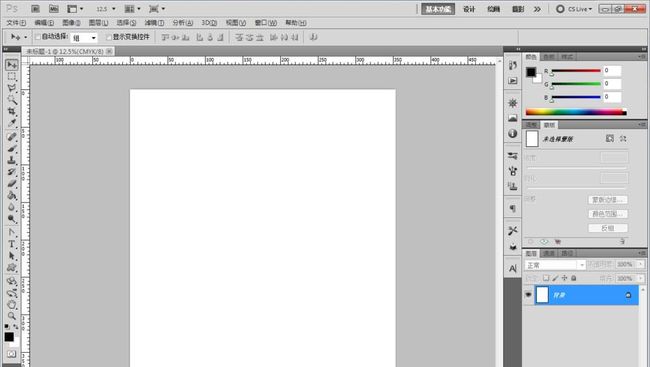Select the Lasso tool
The height and width of the screenshot is (367, 650).
(12, 88)
